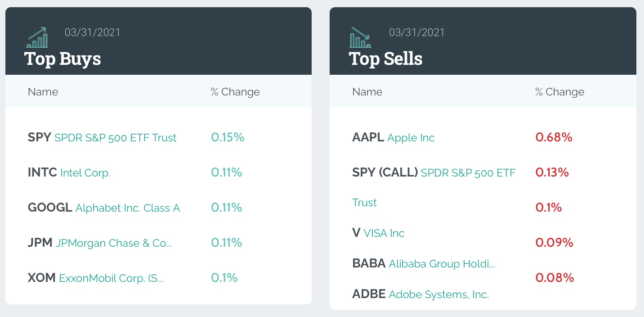Click % Change column header in Top Buys
The width and height of the screenshot is (644, 317).
click(x=235, y=92)
